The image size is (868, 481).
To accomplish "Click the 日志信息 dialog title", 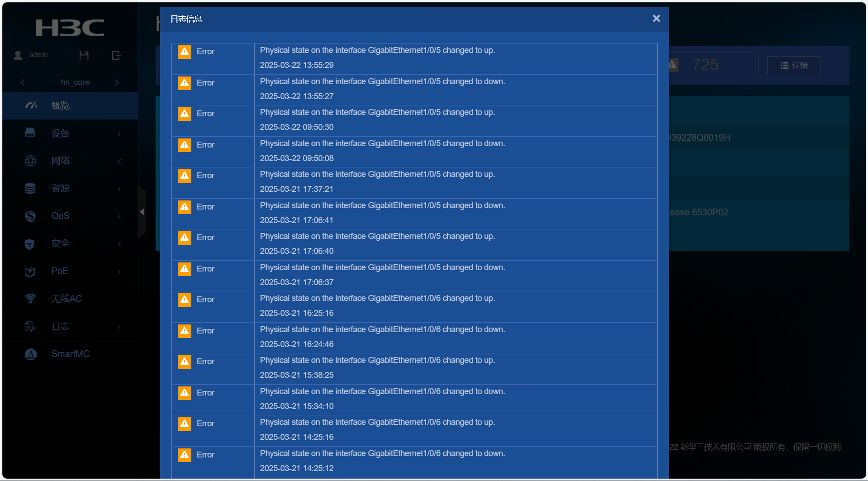I will pos(186,19).
